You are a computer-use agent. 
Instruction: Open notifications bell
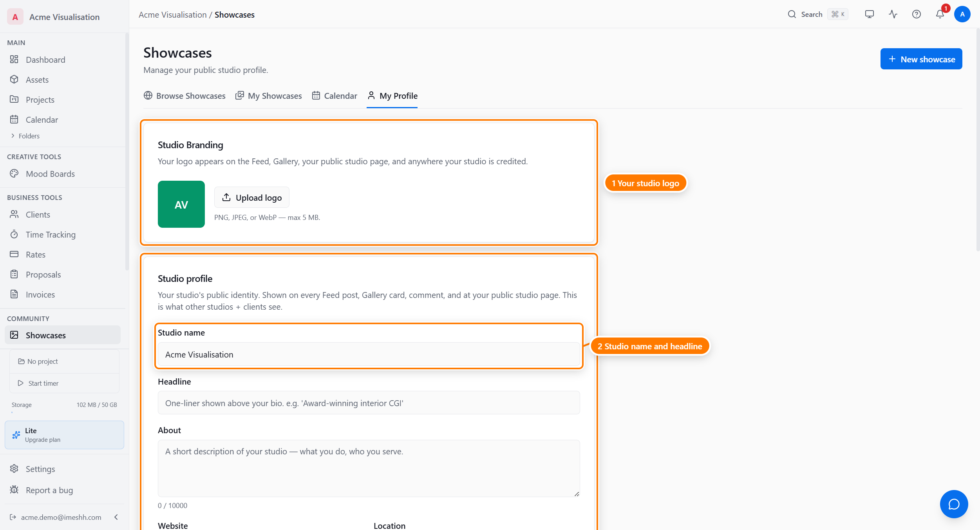pos(940,14)
